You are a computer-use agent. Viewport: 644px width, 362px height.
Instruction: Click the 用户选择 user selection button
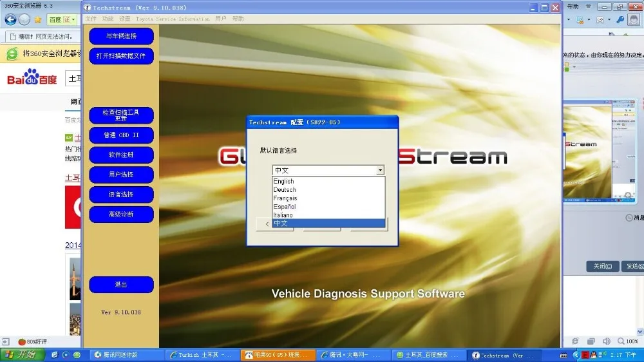(121, 175)
